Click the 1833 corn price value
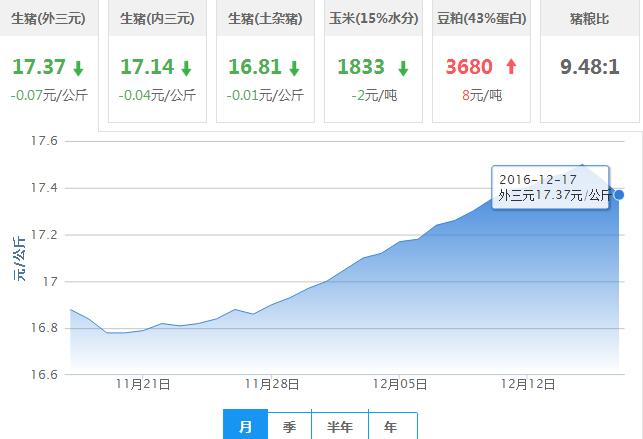This screenshot has width=643, height=439. point(361,67)
